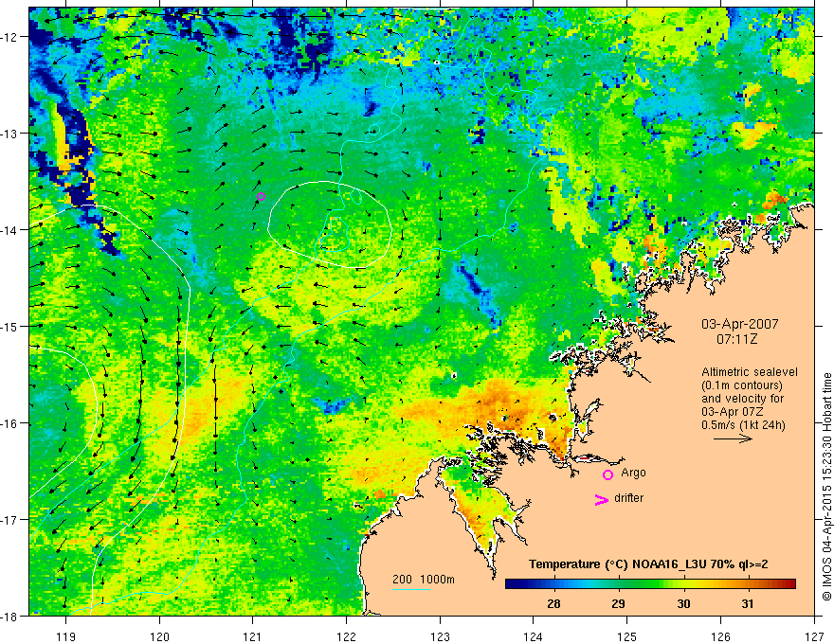This screenshot has height=644, width=834.
Task: Click latitude label -15 on the axis
Action: (x=10, y=326)
